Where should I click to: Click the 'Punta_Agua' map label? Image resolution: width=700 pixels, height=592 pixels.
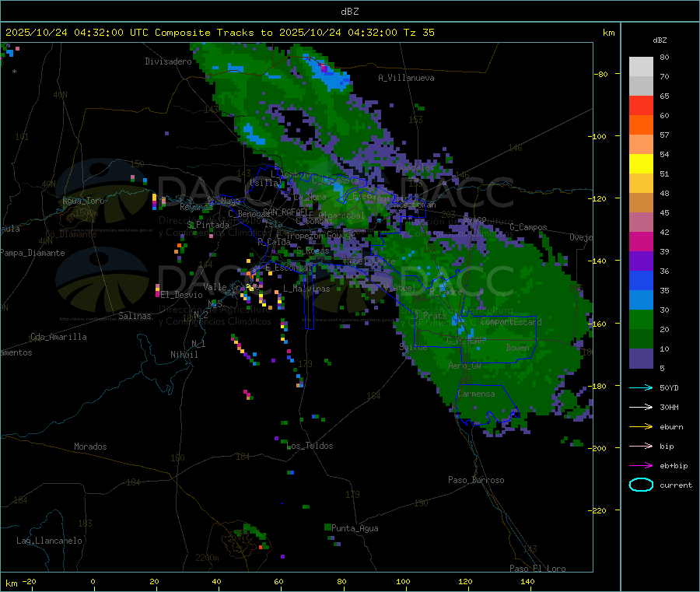[x=355, y=528]
